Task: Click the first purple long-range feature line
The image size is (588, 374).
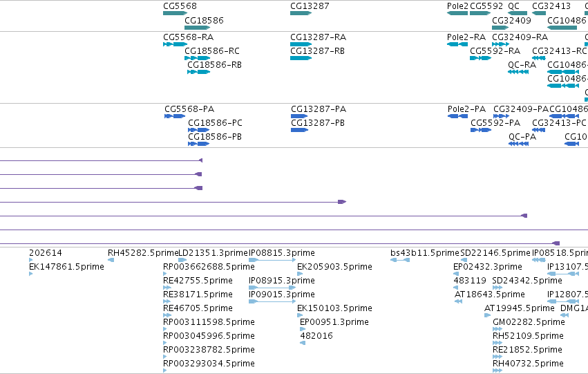Action: click(102, 160)
